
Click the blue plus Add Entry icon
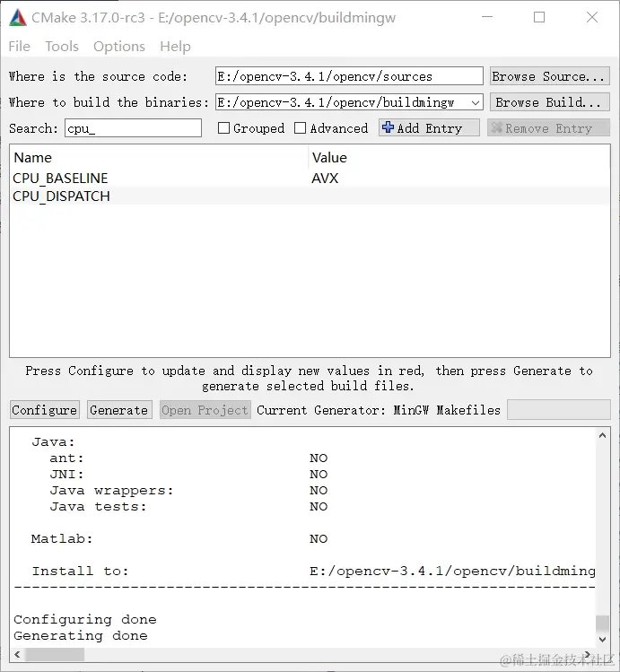[388, 127]
